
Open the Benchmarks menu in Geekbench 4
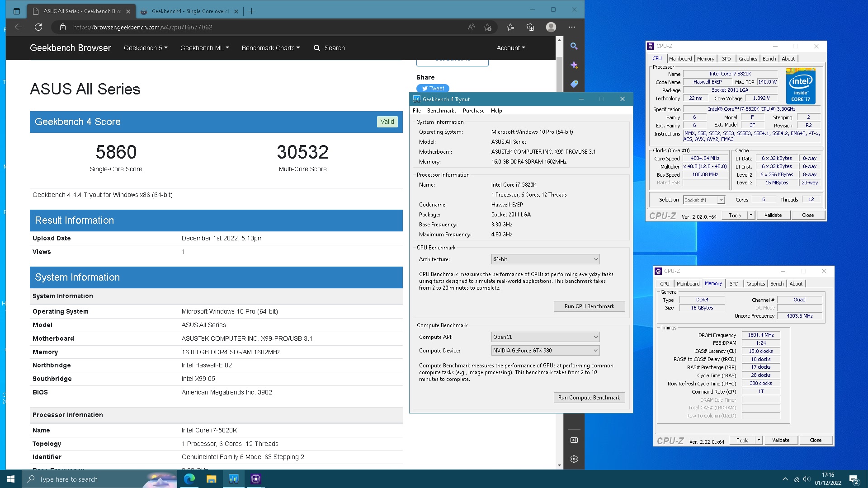(x=442, y=111)
